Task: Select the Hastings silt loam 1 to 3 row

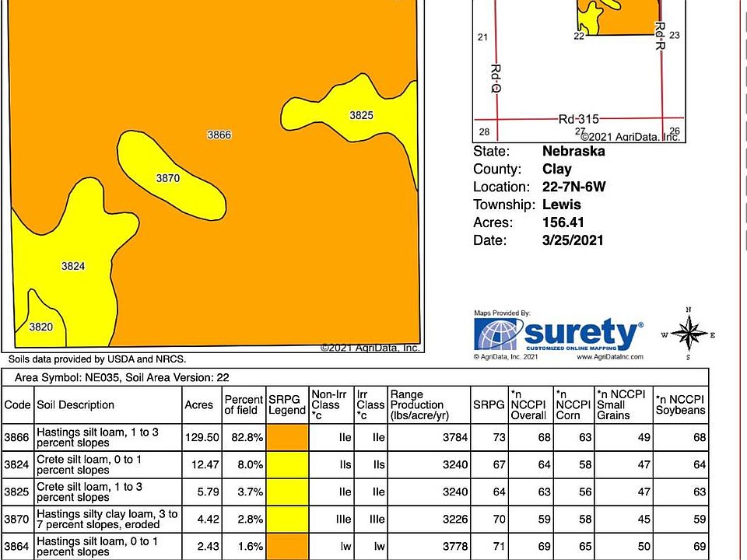Action: coord(355,437)
